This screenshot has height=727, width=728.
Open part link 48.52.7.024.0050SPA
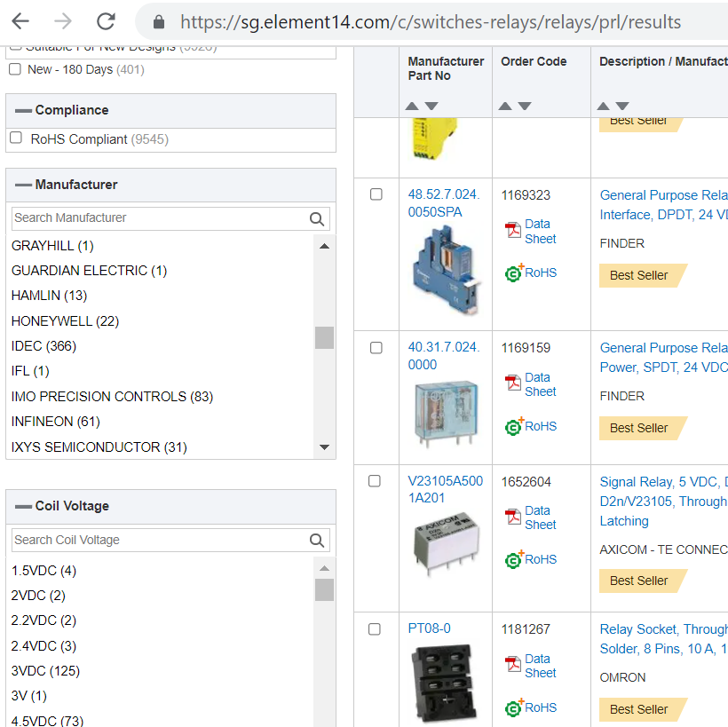[444, 203]
